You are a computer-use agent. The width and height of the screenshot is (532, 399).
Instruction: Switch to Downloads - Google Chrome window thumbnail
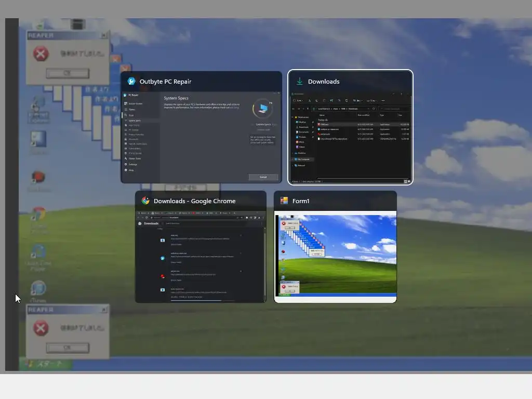201,247
